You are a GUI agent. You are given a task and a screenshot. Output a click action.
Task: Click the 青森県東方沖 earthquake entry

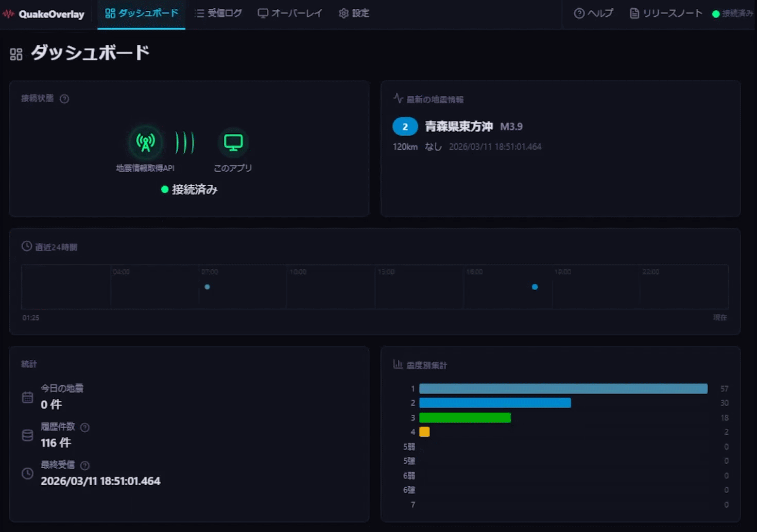click(x=459, y=127)
